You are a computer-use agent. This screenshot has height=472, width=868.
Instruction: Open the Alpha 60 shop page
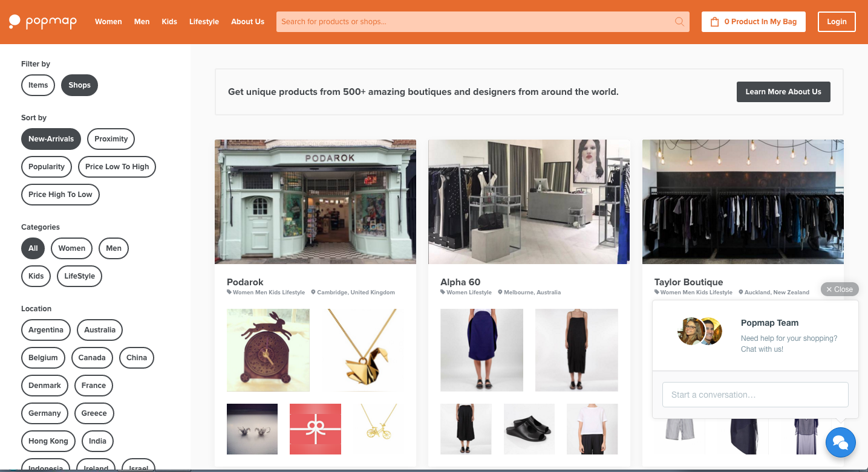[460, 282]
